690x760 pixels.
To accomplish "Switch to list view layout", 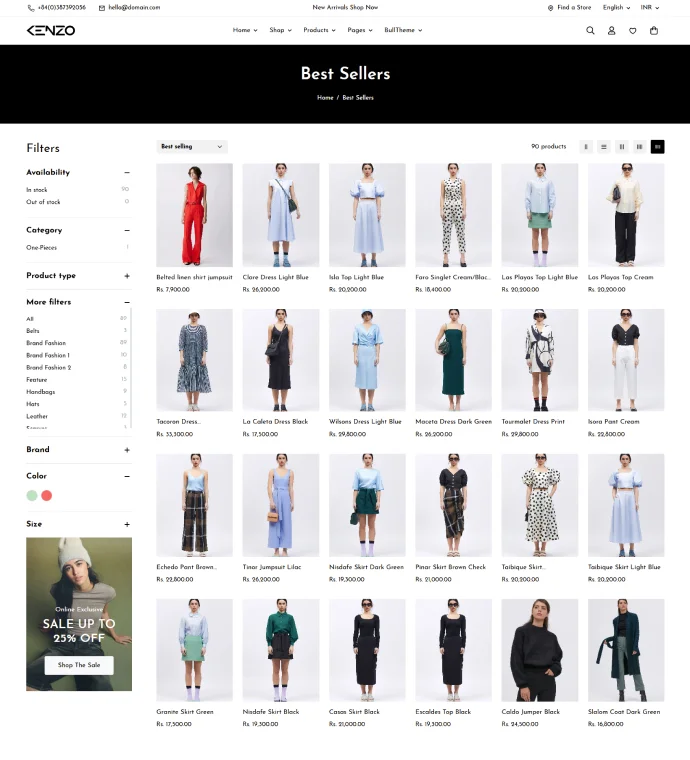I will (x=604, y=146).
